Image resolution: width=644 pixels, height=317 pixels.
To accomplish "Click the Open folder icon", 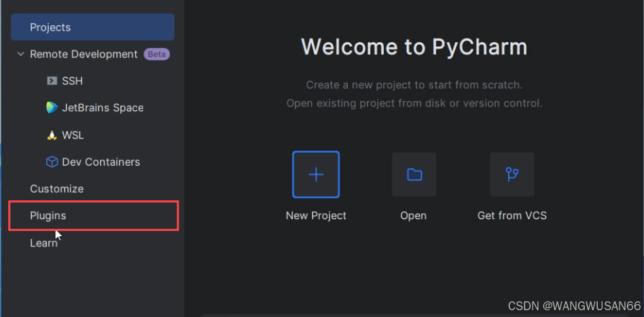I will (414, 174).
